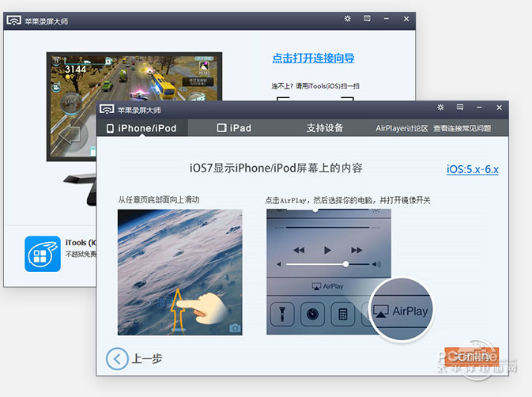Screen dimensions: 532x397
Task: Click the swipe-up gesture tutorial image
Action: tap(179, 272)
